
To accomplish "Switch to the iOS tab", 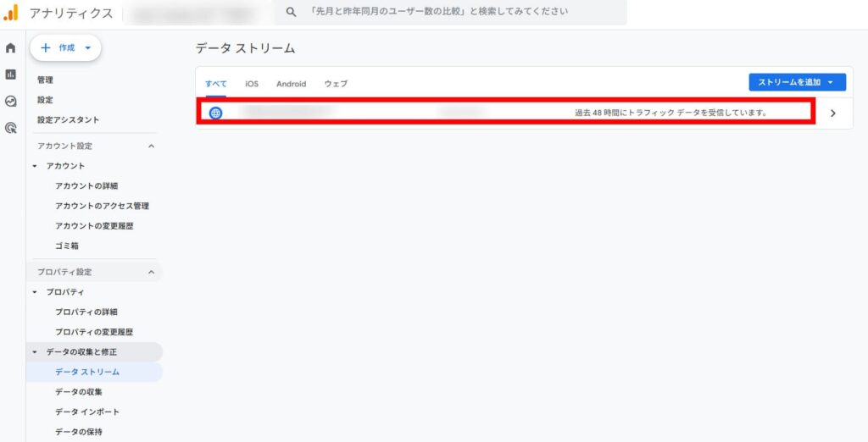I will coord(252,84).
